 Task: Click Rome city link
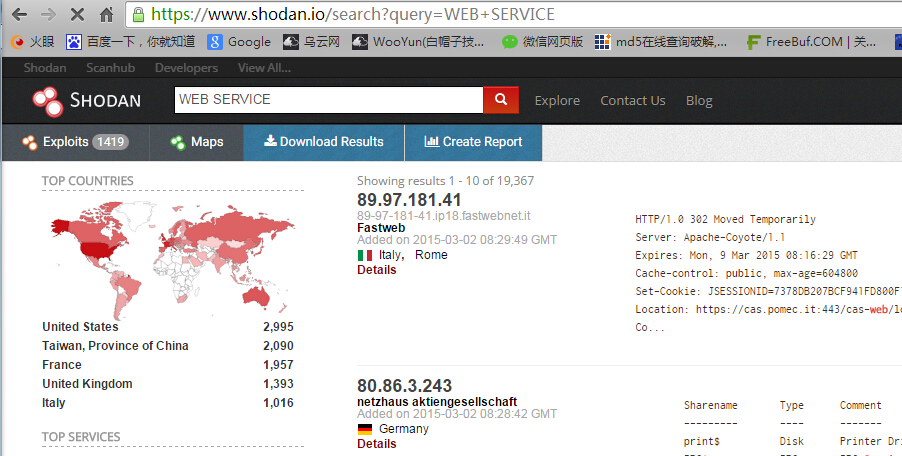[431, 255]
